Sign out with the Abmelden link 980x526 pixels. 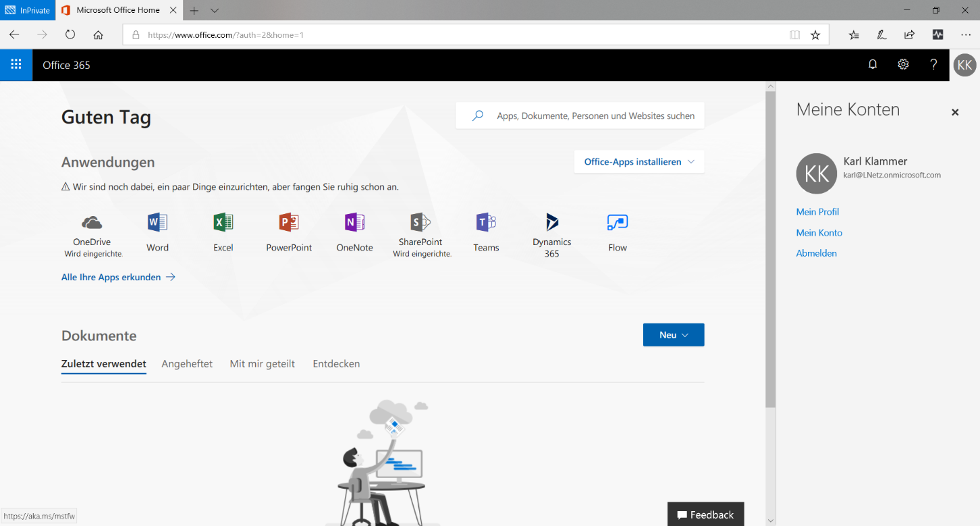(817, 253)
